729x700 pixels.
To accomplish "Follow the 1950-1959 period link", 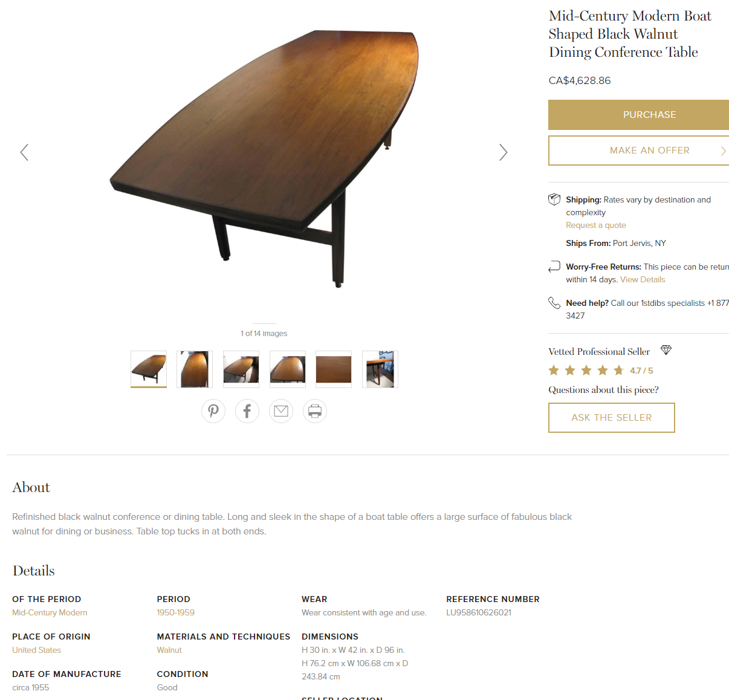I will coord(176,612).
